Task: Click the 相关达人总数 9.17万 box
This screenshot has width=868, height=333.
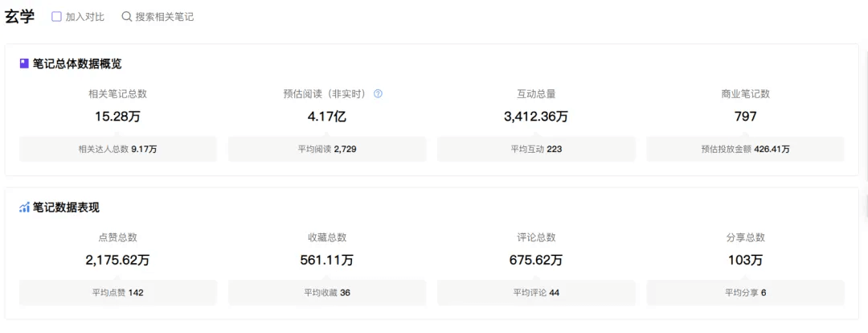Action: tap(118, 149)
